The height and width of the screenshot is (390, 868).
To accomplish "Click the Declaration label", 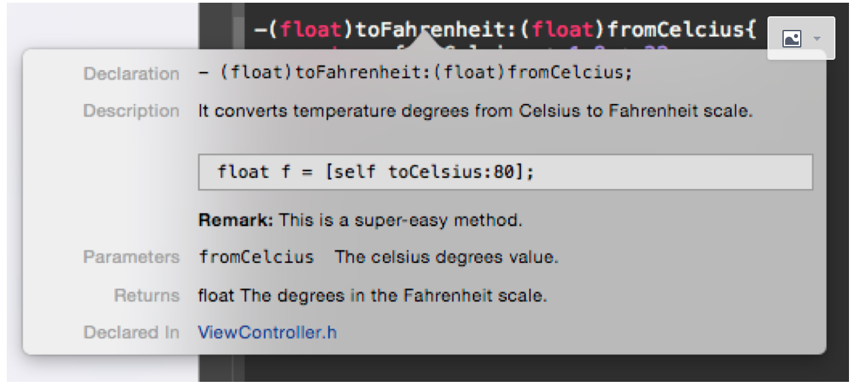I will [132, 73].
